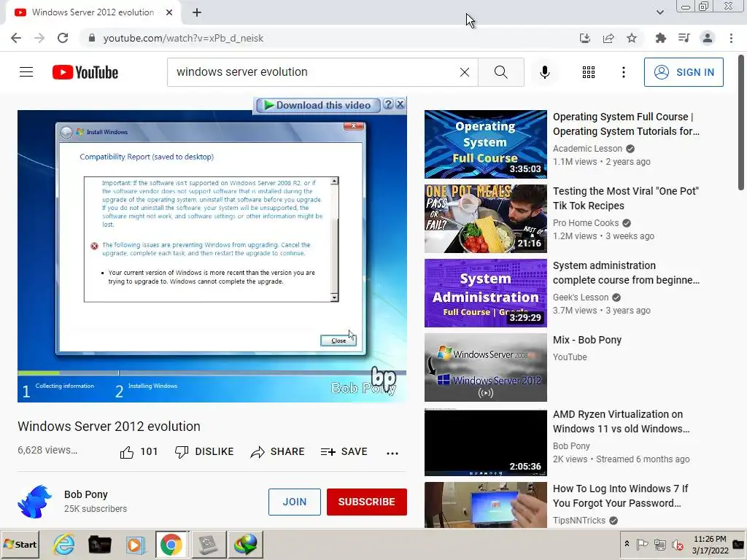
Task: Open YouTube settings three-dot menu
Action: pyautogui.click(x=623, y=72)
